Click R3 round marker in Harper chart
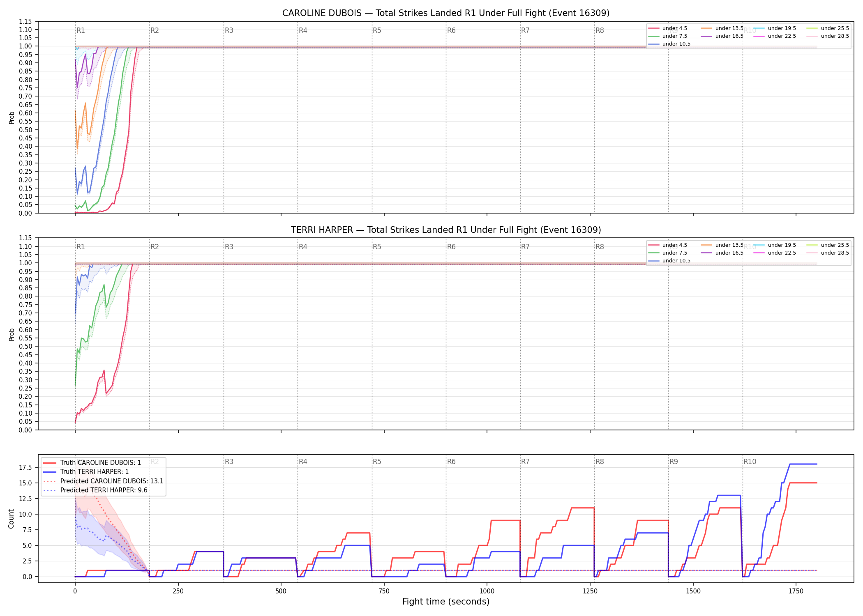Viewport: 863px width, 616px height. 229,247
